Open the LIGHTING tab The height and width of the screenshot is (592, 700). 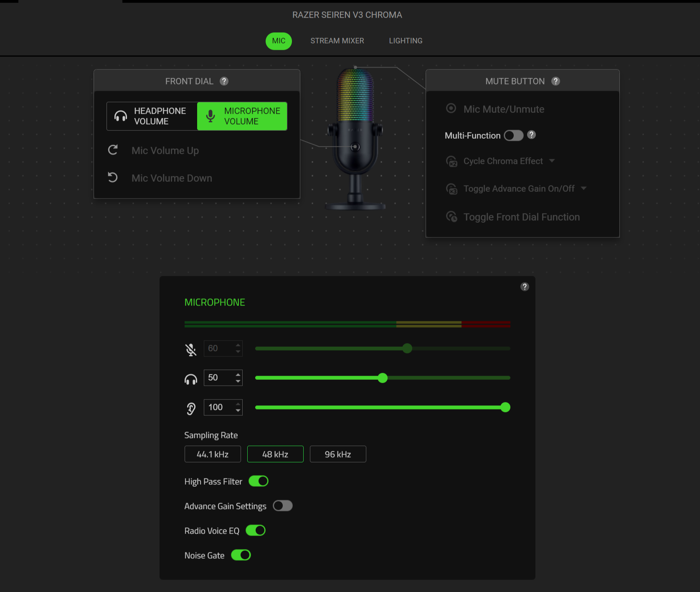tap(406, 41)
